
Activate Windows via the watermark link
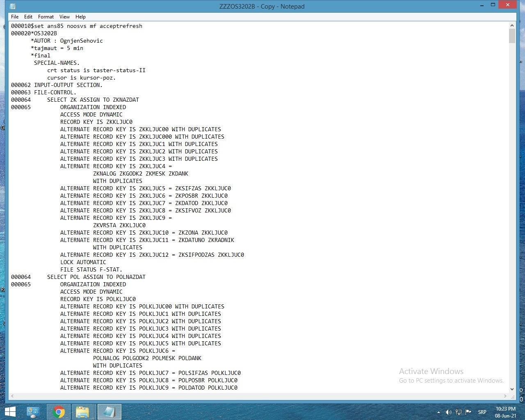pos(451,380)
